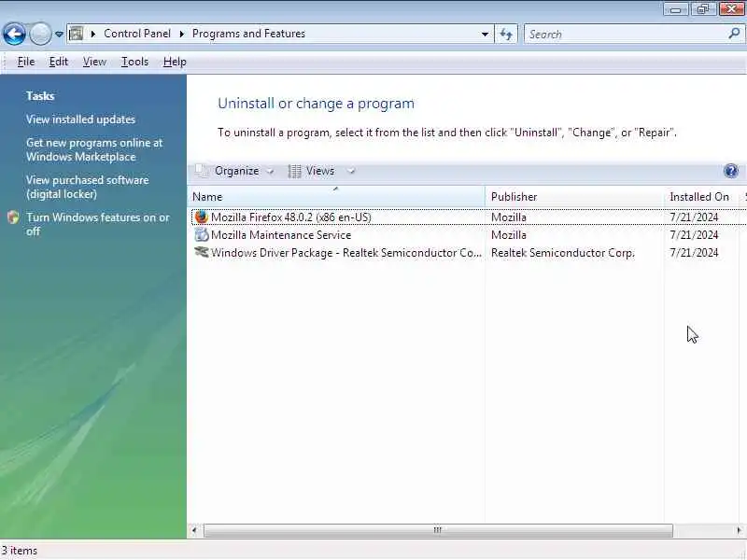This screenshot has width=747, height=560.
Task: Open View installed updates
Action: [80, 119]
